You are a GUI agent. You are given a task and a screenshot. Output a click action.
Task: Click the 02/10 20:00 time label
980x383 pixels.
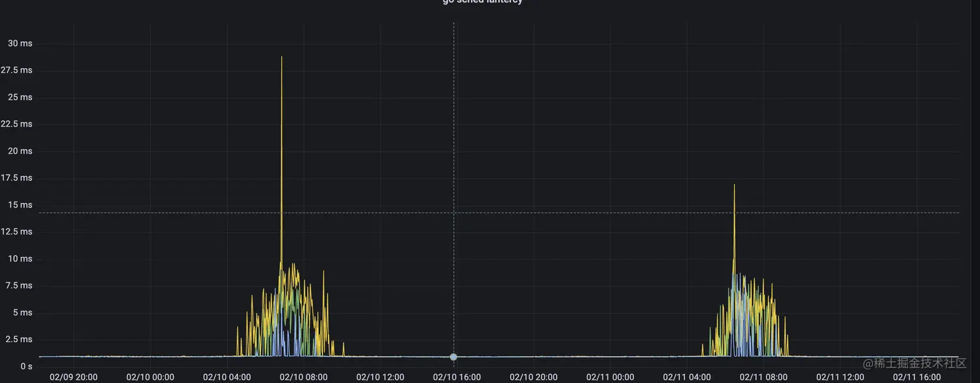click(533, 377)
